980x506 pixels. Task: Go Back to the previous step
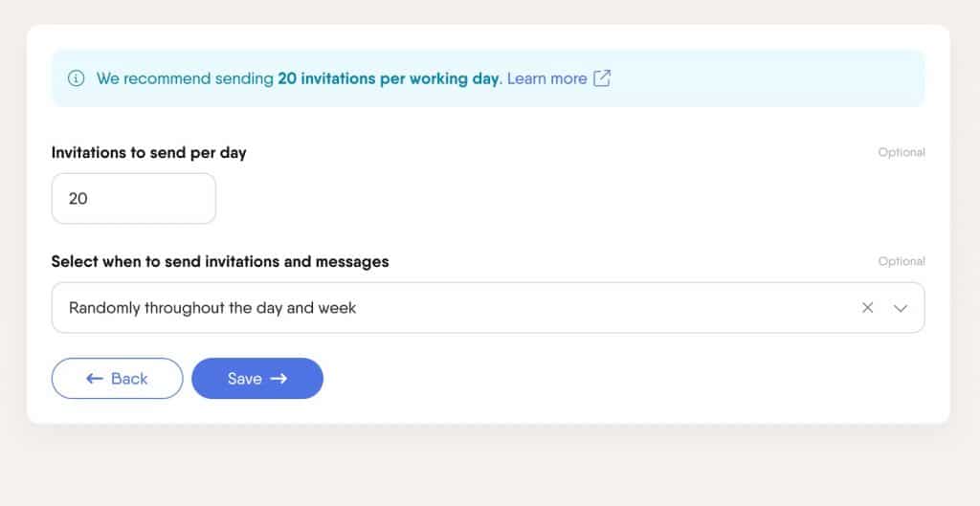(118, 379)
